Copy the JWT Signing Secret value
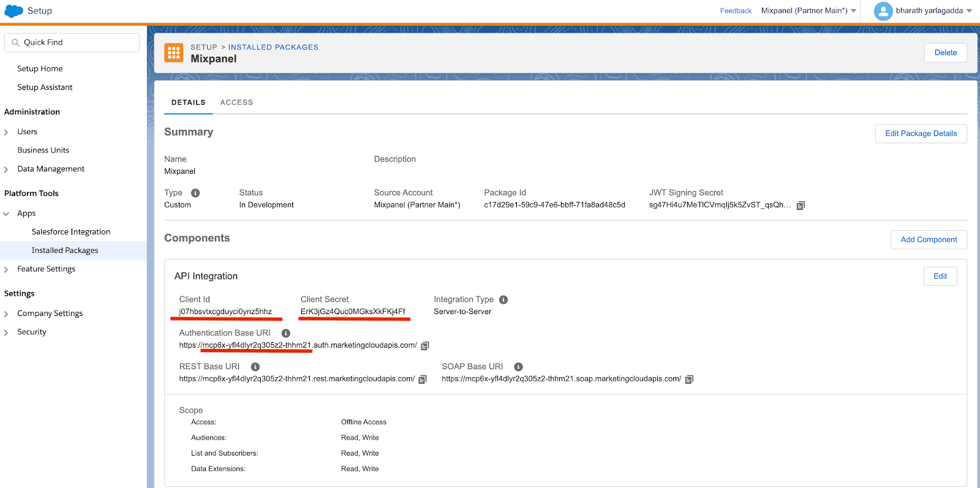The width and height of the screenshot is (980, 488). [x=801, y=206]
